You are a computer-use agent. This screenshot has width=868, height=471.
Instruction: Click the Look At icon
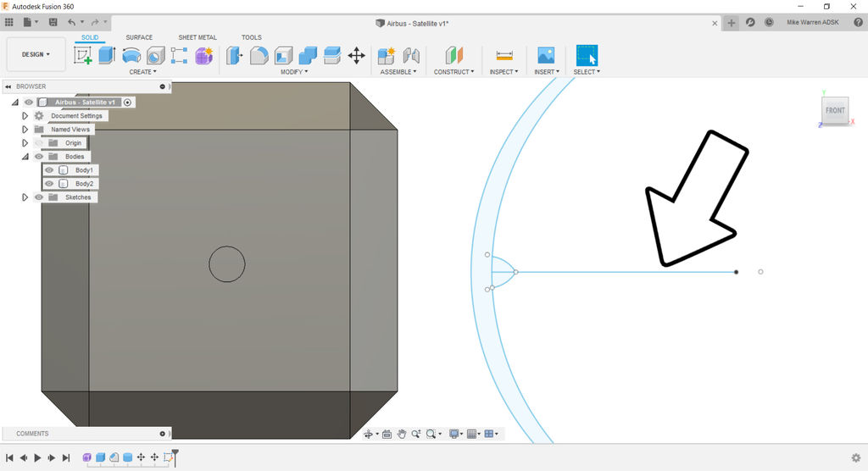[387, 434]
